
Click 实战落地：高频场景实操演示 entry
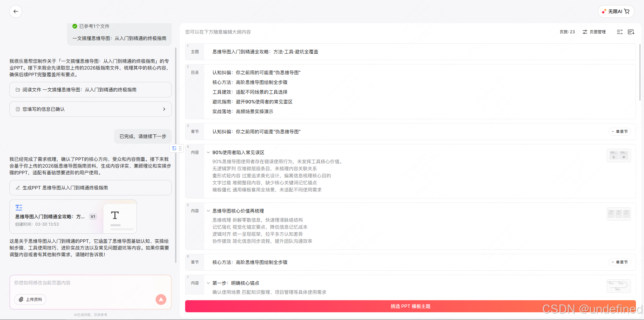[243, 111]
